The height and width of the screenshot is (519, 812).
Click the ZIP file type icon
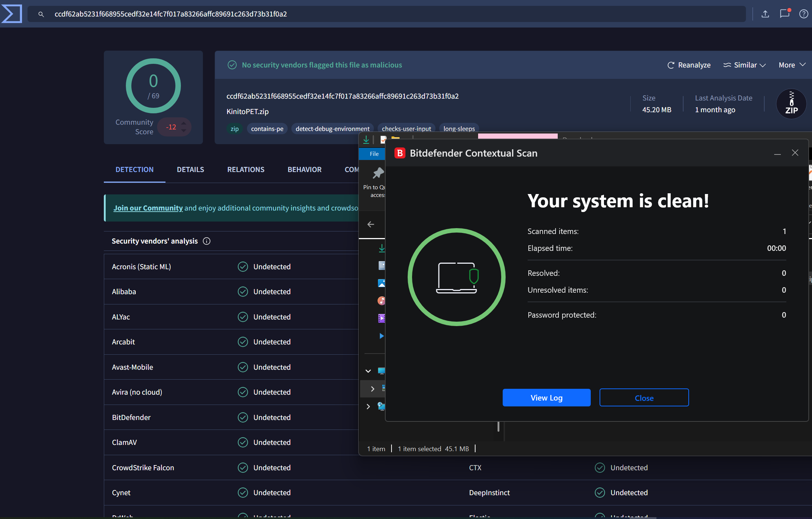[791, 104]
